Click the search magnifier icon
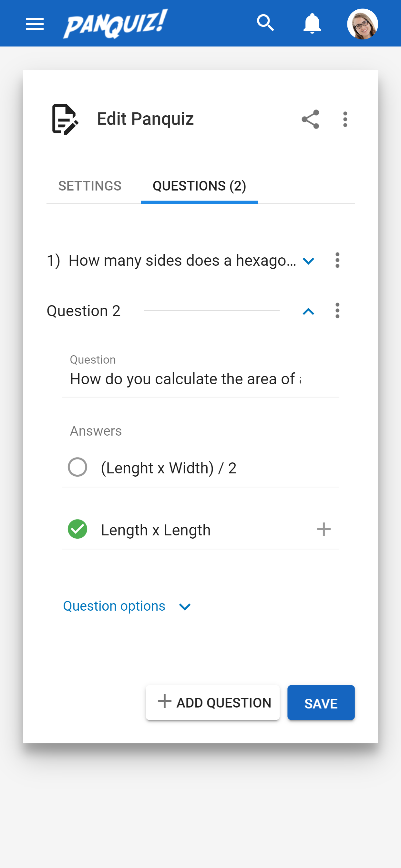401x868 pixels. (265, 23)
